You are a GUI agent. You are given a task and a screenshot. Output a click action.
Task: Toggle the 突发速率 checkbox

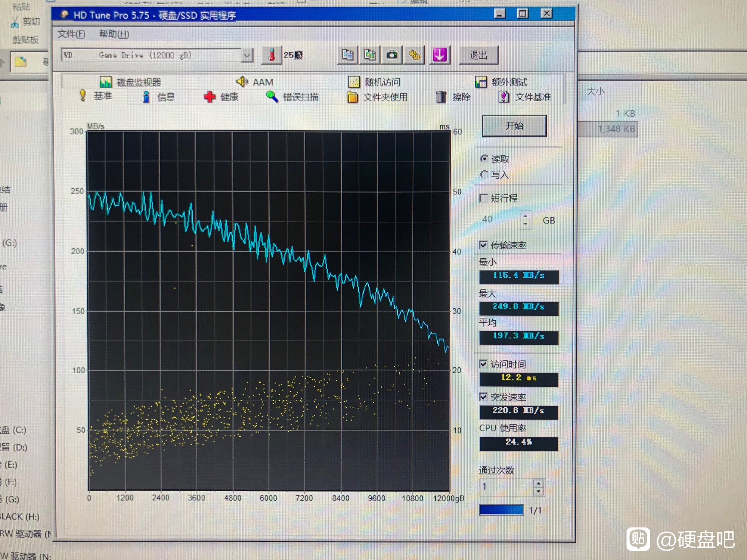point(483,396)
